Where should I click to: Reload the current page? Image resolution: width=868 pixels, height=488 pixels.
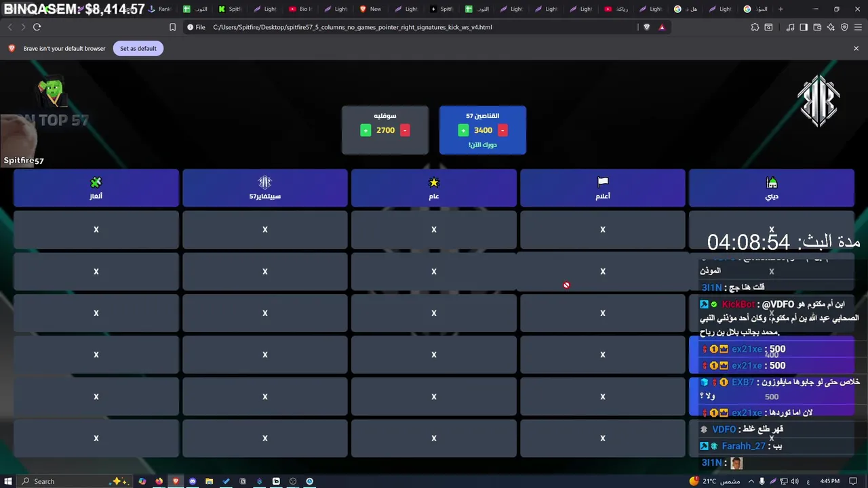click(x=37, y=27)
